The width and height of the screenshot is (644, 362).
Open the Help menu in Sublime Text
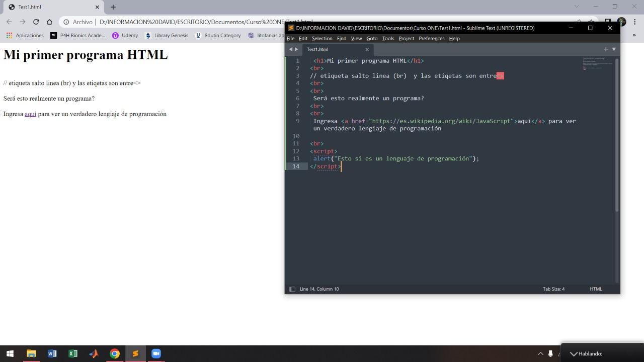point(454,38)
